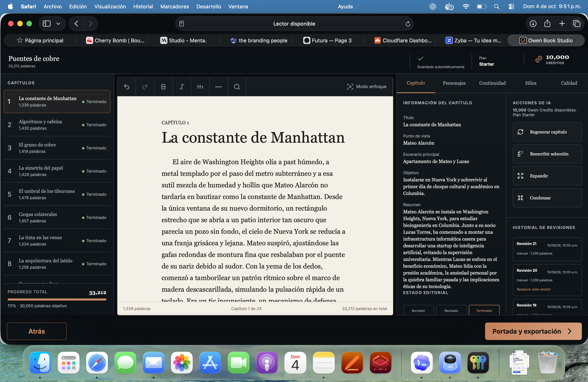This screenshot has height=382, width=588.
Task: Show Safari sidebar
Action: click(x=47, y=23)
